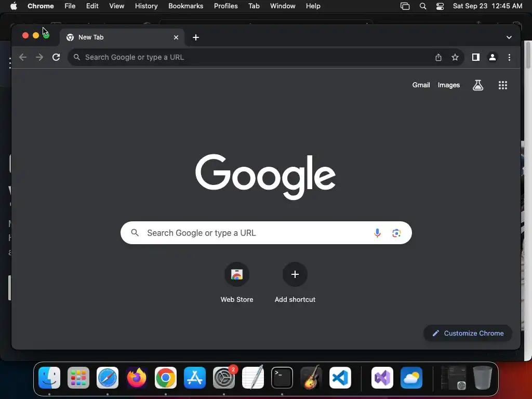Start voice search with the microphone
This screenshot has width=532, height=399.
tap(377, 233)
